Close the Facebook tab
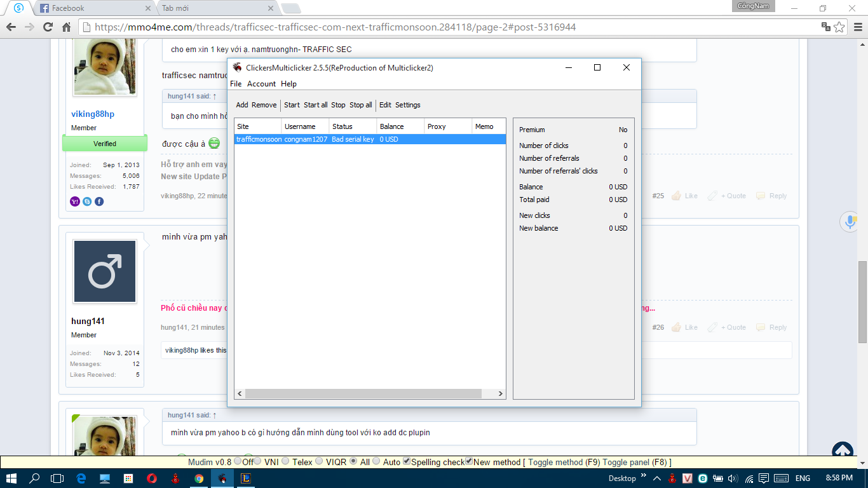This screenshot has height=488, width=868. point(148,8)
